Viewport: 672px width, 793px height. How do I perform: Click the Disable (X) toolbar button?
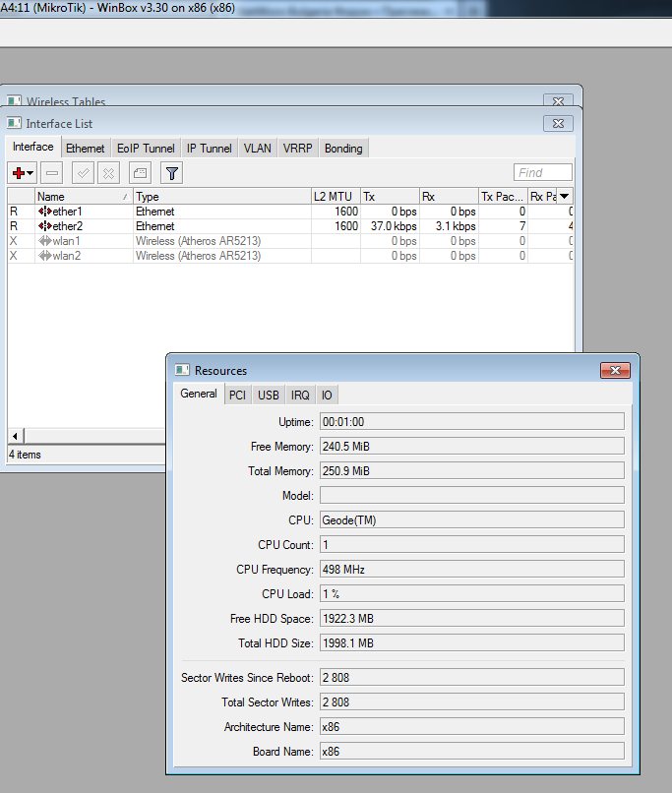[108, 173]
